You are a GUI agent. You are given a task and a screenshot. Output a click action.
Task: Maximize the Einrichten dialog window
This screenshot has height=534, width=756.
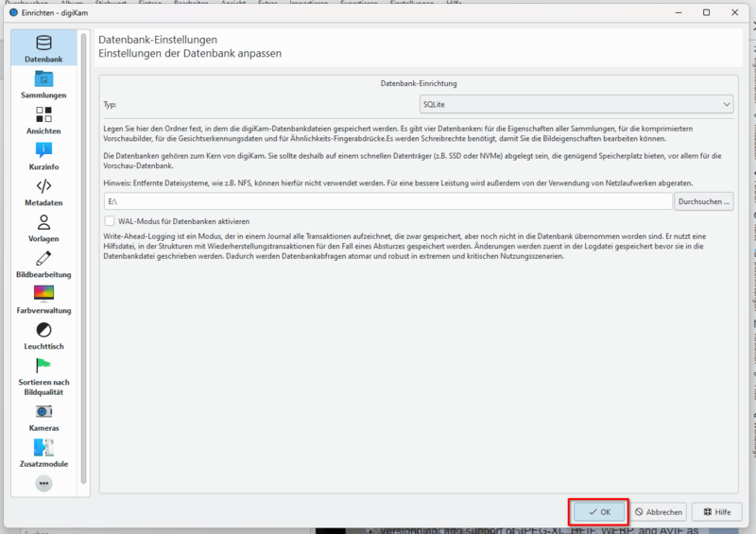coord(706,12)
